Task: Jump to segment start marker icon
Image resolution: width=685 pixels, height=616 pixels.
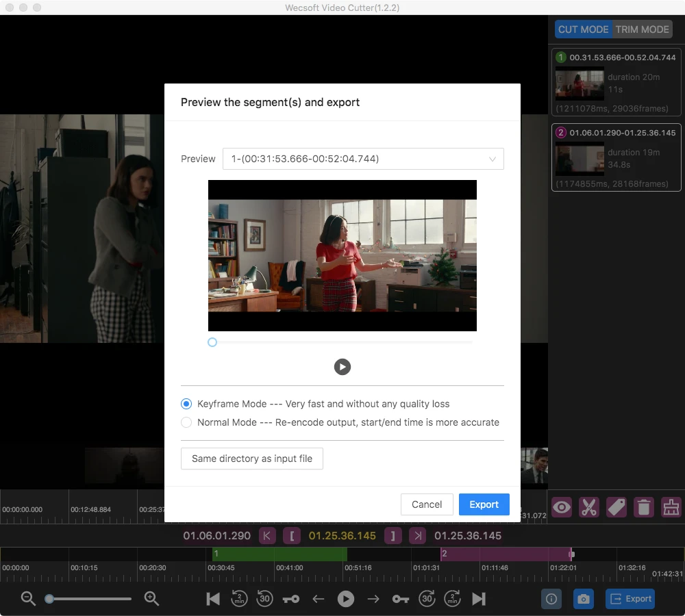Action: 267,536
